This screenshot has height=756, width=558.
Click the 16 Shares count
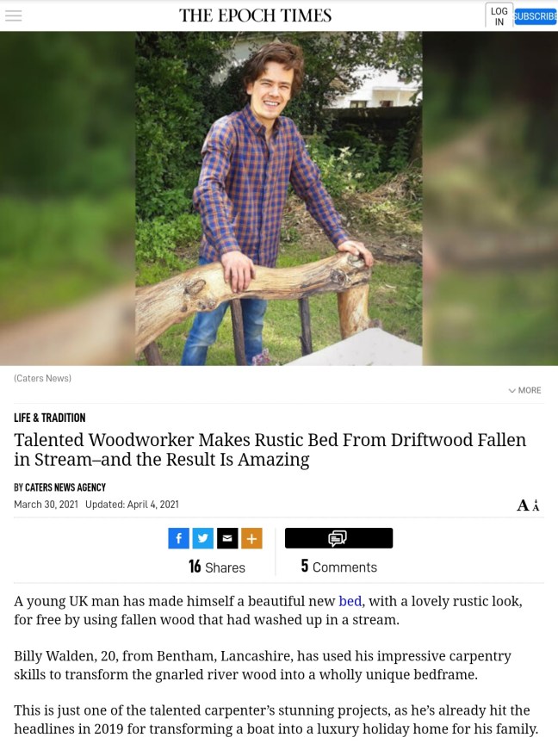coord(216,567)
